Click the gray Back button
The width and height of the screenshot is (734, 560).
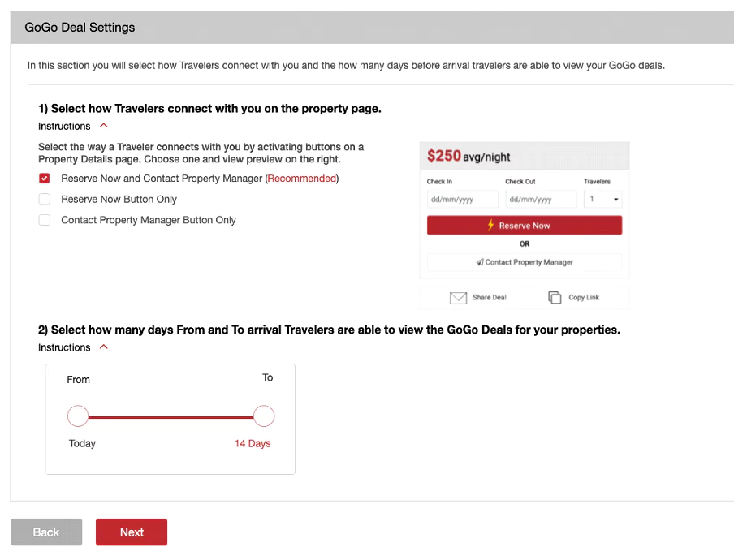(x=46, y=532)
